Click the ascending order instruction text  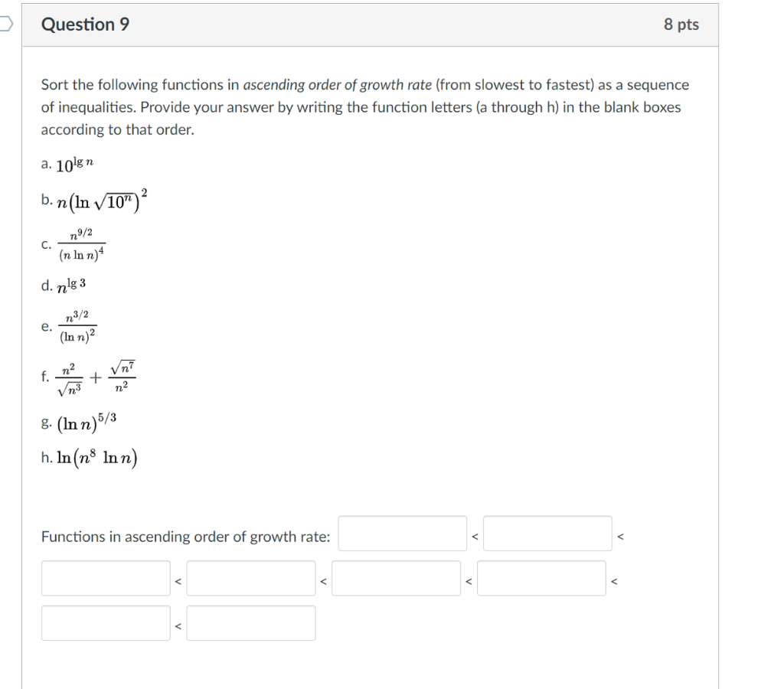point(364,107)
